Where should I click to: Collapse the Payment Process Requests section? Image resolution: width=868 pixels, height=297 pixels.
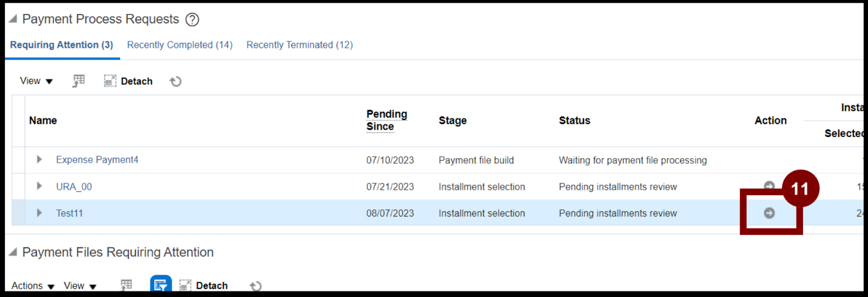point(13,19)
